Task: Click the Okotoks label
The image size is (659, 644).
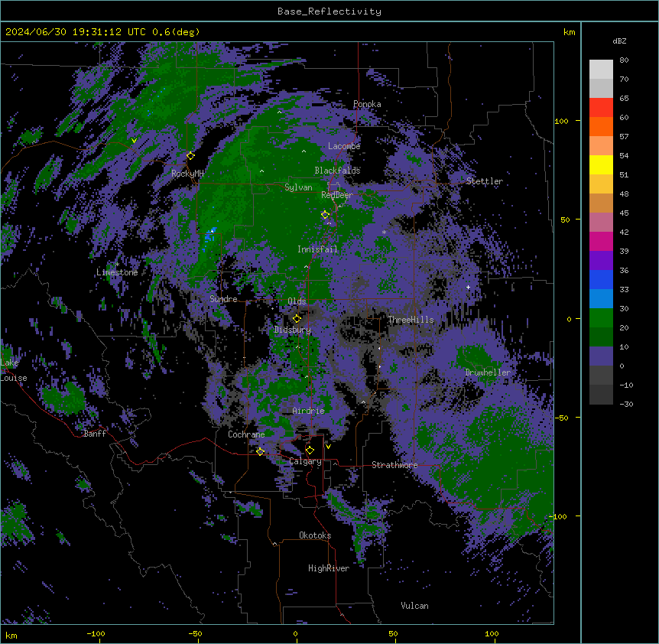Action: coord(315,535)
